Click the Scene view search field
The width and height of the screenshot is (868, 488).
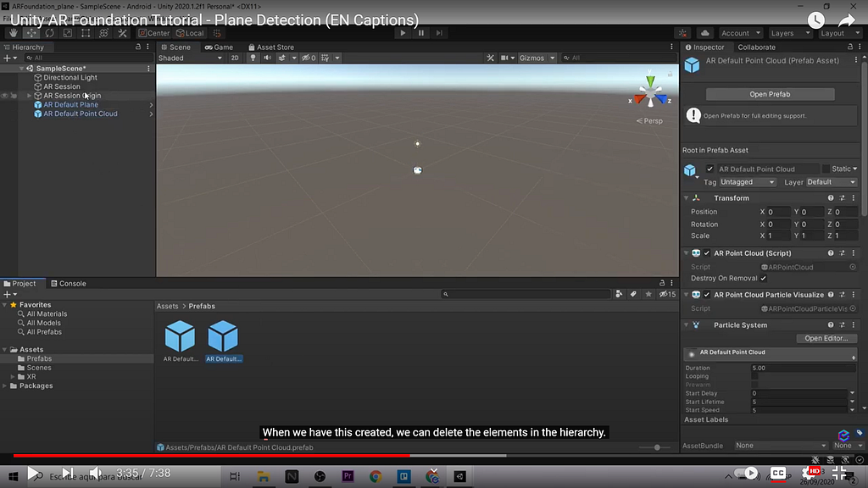(x=618, y=58)
